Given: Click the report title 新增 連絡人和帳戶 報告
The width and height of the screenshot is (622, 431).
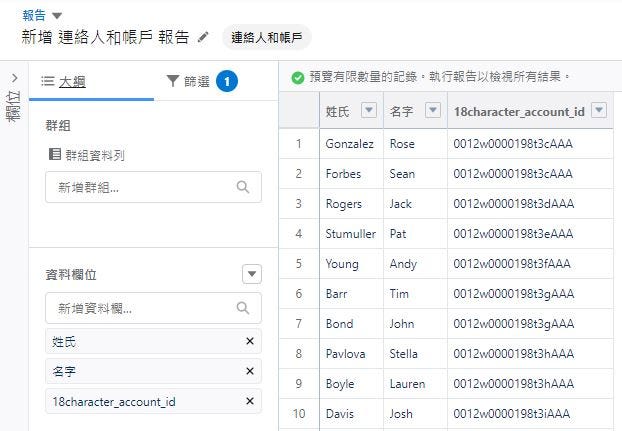Looking at the screenshot, I should click(x=105, y=37).
